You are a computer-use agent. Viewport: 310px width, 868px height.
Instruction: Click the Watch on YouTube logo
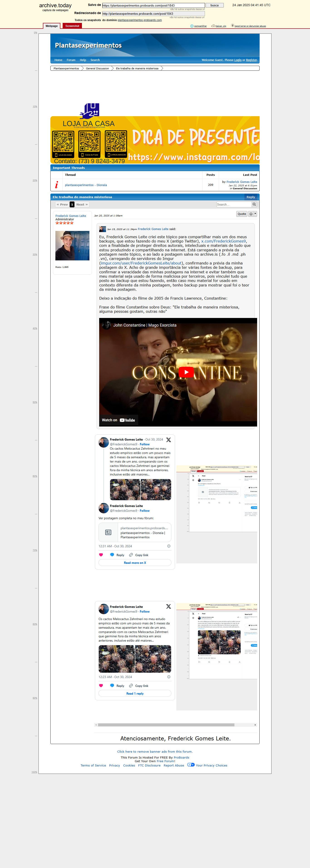coord(127,420)
